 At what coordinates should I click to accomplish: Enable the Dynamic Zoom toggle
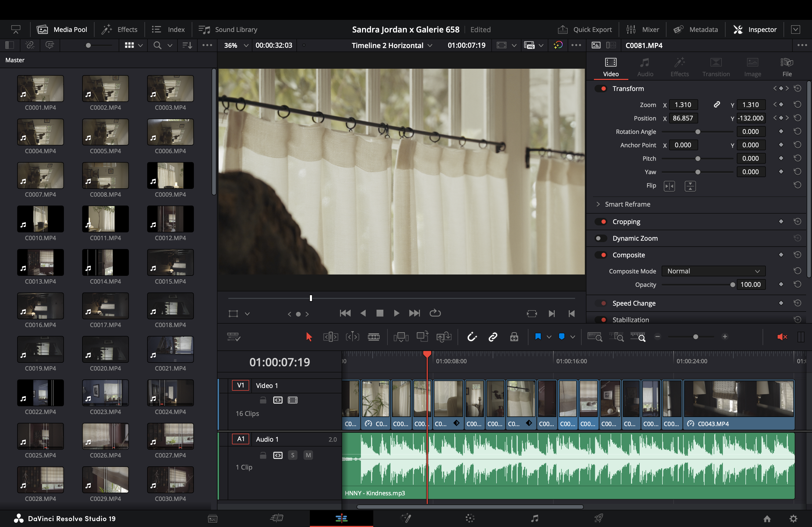[x=601, y=238]
